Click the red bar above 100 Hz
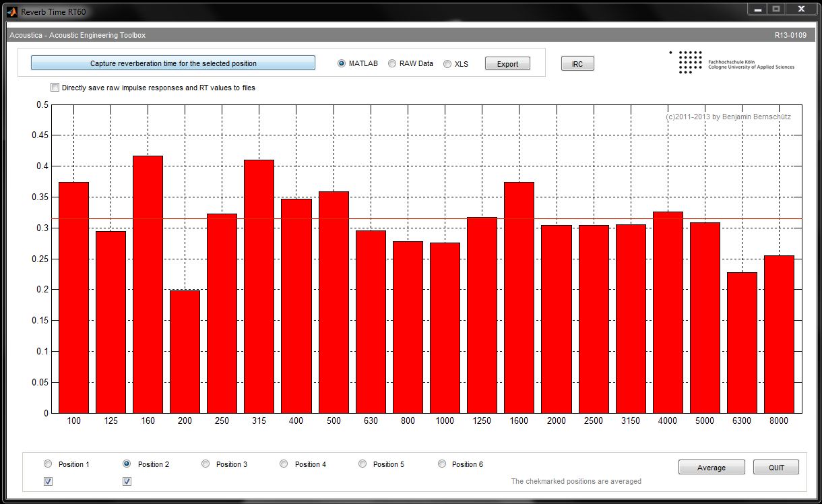822x504 pixels. pos(74,297)
